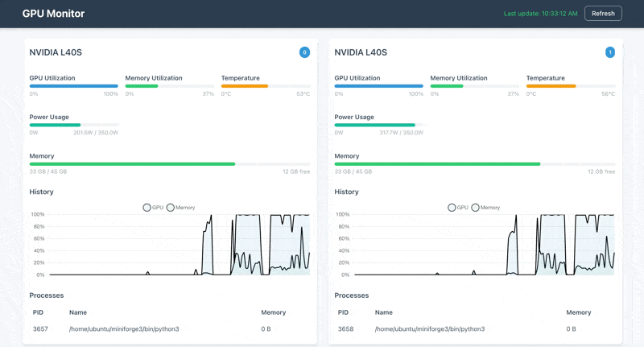Image resolution: width=644 pixels, height=347 pixels.
Task: Toggle Memory legend in first History chart
Action: point(180,208)
